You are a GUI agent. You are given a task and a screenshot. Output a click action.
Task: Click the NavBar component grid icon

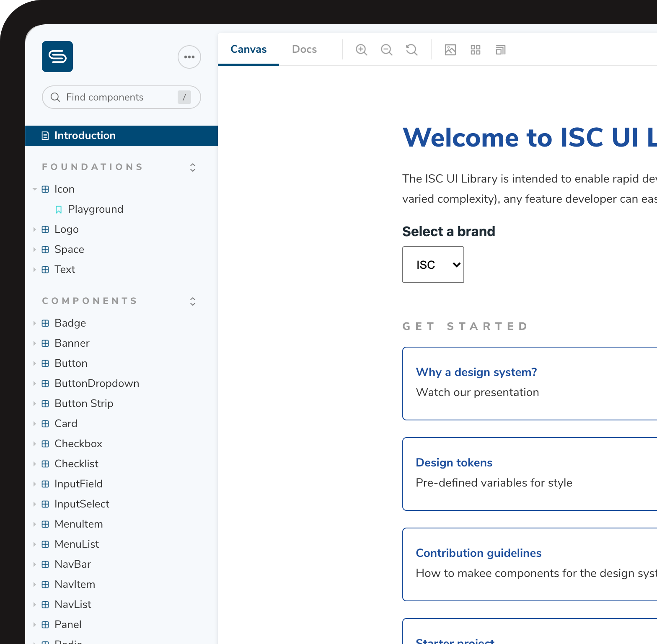coord(45,564)
